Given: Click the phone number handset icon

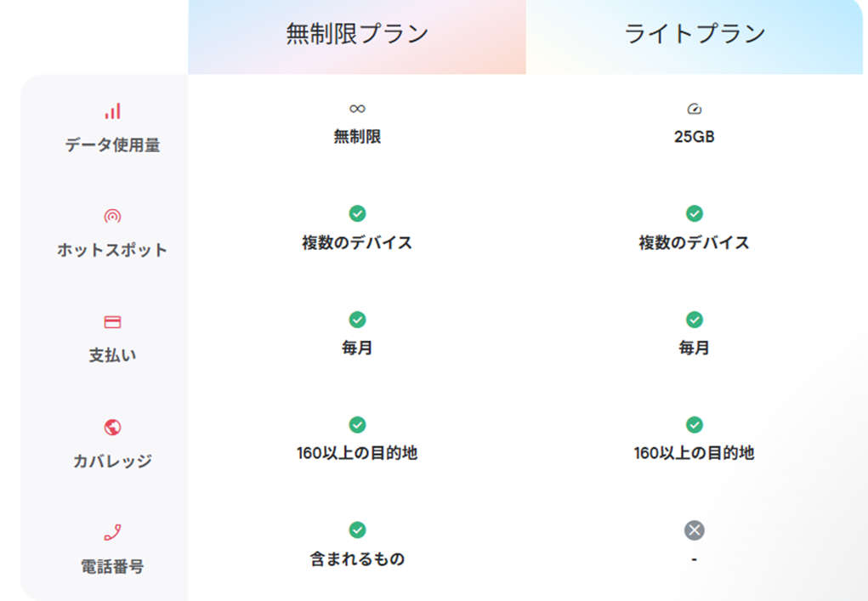Looking at the screenshot, I should tap(112, 533).
